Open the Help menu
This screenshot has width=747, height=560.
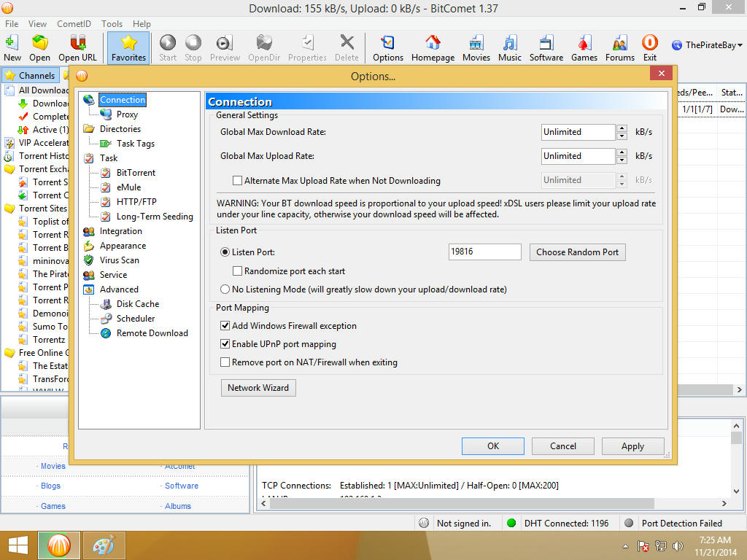pos(142,24)
